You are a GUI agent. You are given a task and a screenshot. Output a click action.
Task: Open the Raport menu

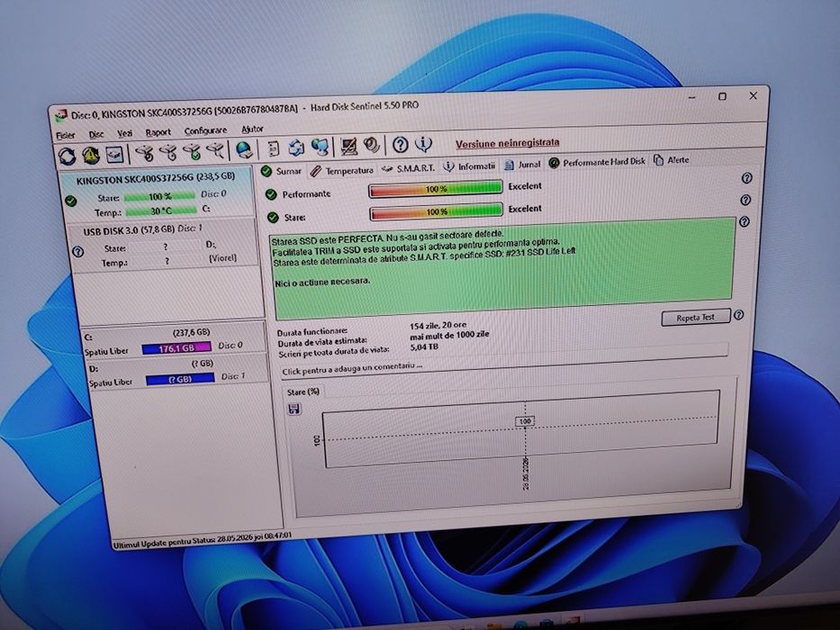click(x=158, y=131)
